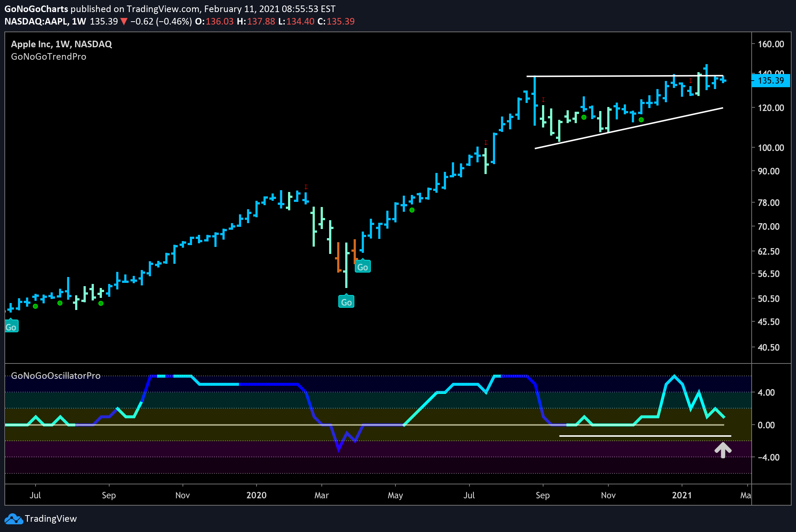The width and height of the screenshot is (796, 532).
Task: Click the 70.00 price axis label
Action: tap(769, 227)
